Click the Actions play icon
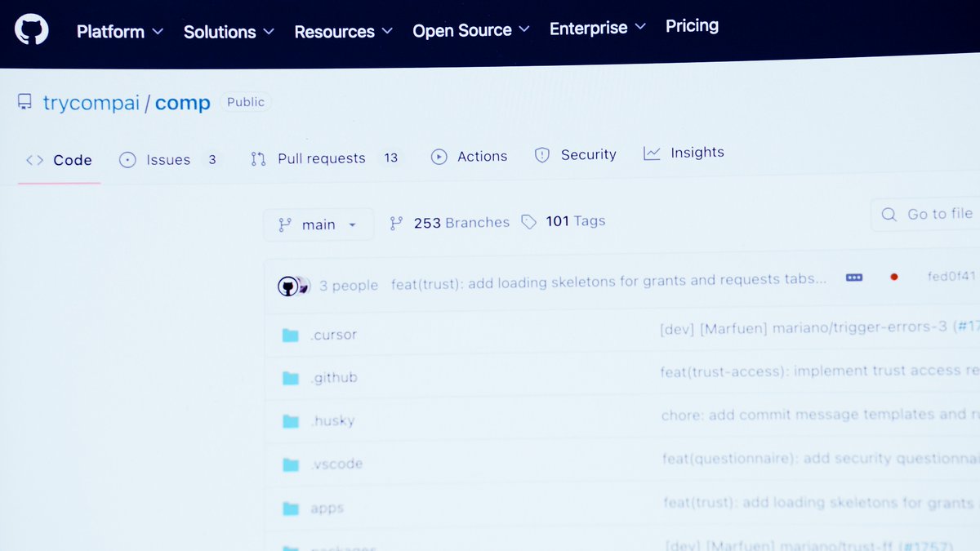The image size is (980, 551). [439, 157]
